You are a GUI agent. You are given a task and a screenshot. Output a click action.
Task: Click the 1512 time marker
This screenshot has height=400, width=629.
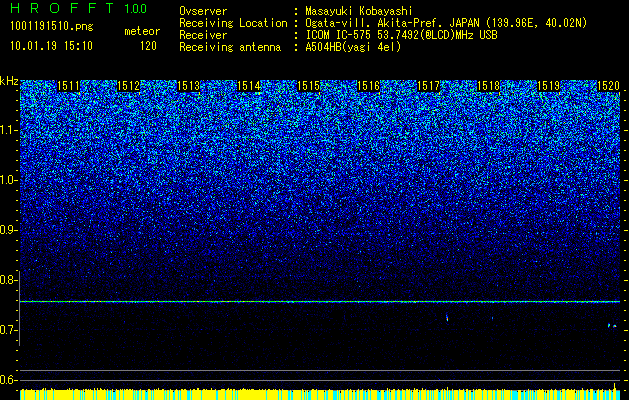pyautogui.click(x=128, y=86)
